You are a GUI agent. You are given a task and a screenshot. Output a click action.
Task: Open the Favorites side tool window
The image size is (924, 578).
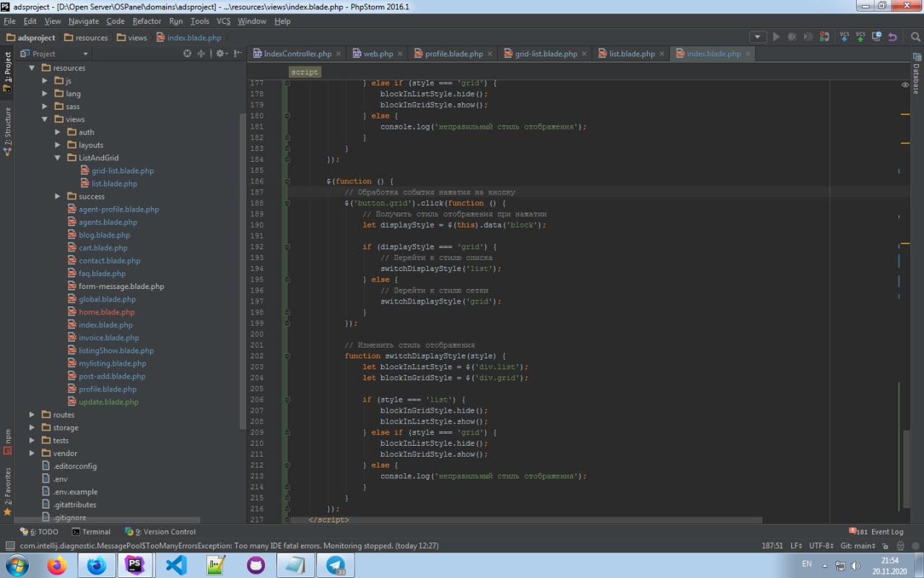(7, 491)
